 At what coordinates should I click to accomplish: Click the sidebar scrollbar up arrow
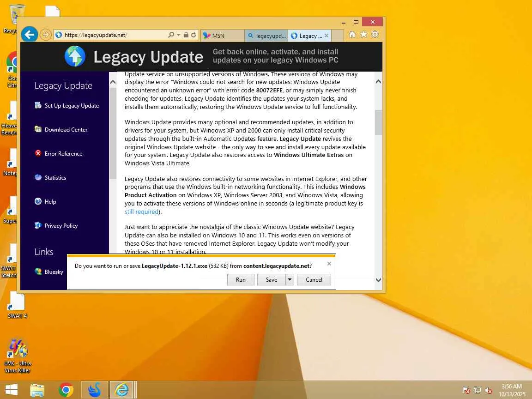point(113,83)
